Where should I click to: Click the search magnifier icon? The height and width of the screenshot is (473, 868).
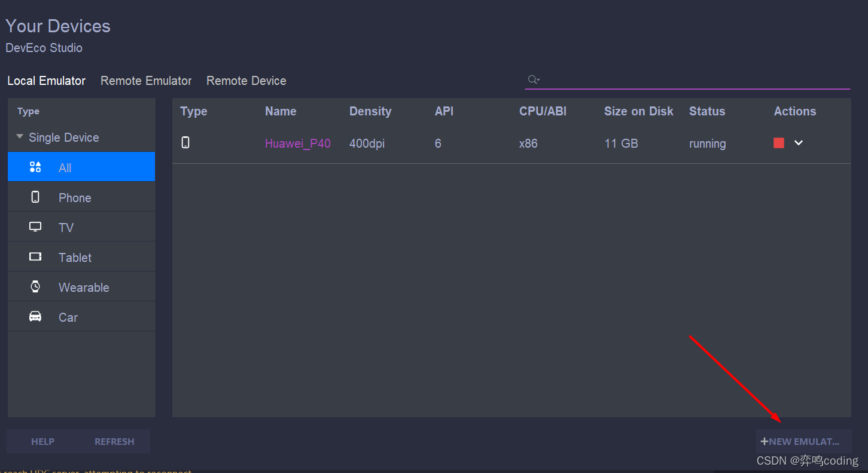click(533, 80)
